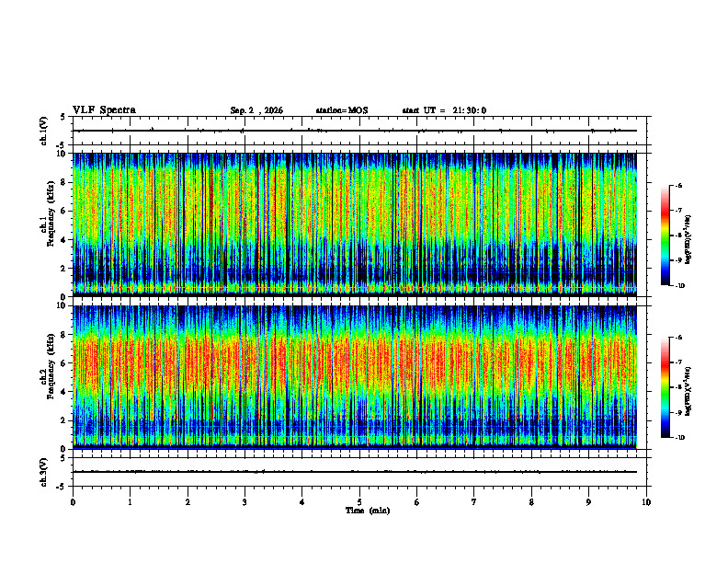The width and height of the screenshot is (728, 563).
Task: Click the 0 minute tick label
Action: pos(73,502)
